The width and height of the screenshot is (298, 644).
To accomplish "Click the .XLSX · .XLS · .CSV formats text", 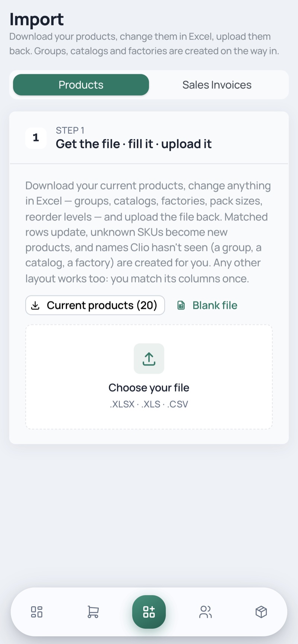I will (x=149, y=404).
